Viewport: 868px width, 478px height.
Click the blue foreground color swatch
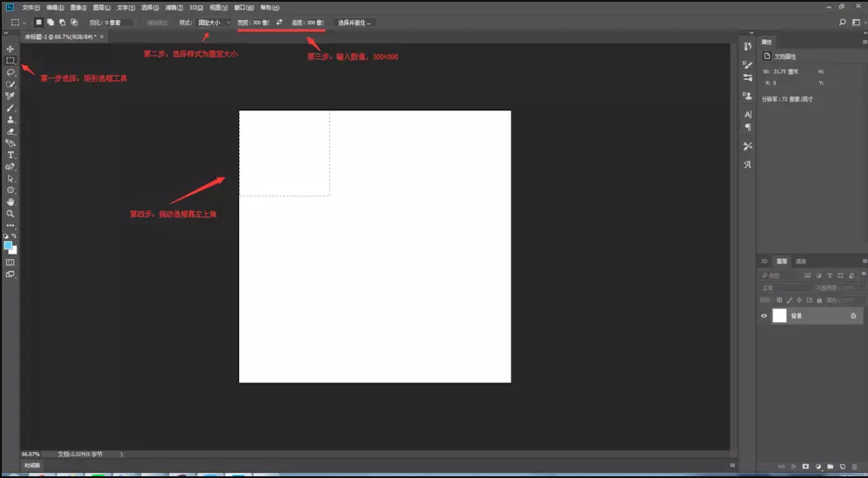tap(7, 245)
